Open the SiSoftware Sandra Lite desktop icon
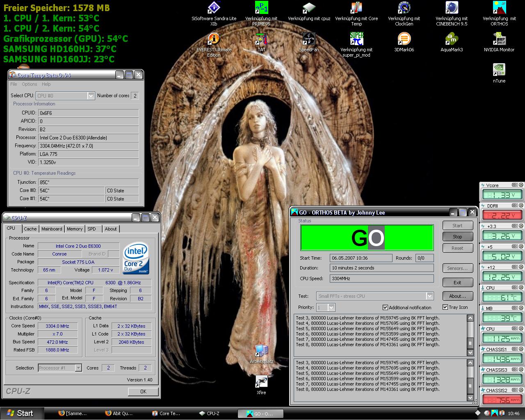 pyautogui.click(x=214, y=8)
